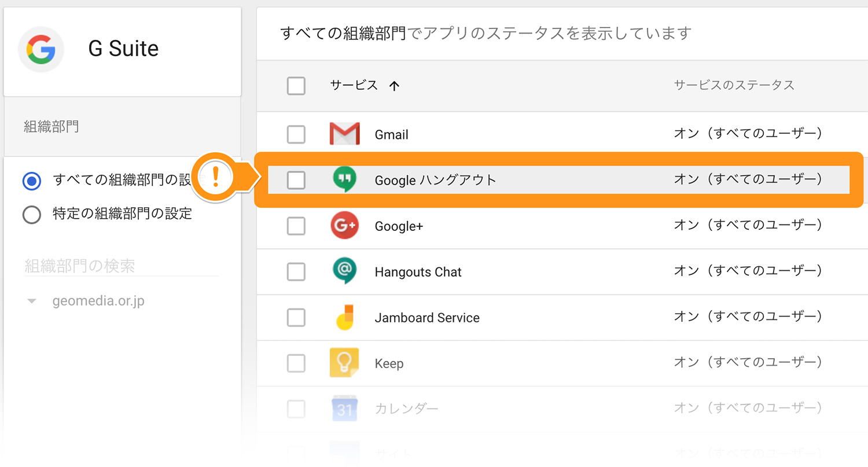Screen dimensions: 868x467
Task: Click the Jamboard Service icon
Action: [x=345, y=317]
